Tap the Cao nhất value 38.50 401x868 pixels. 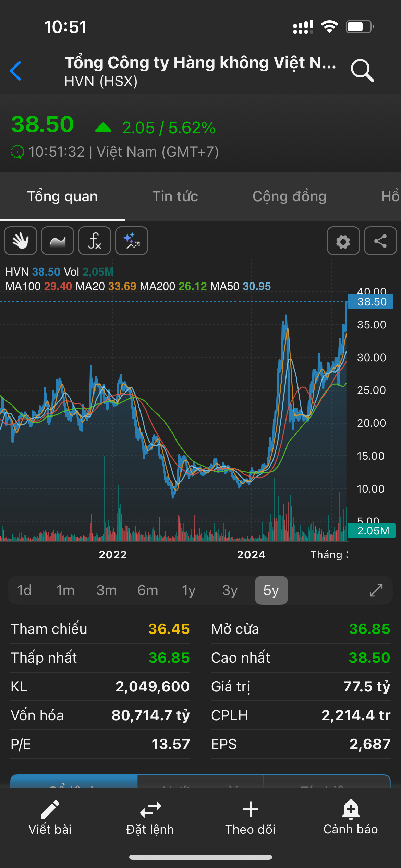(x=369, y=658)
